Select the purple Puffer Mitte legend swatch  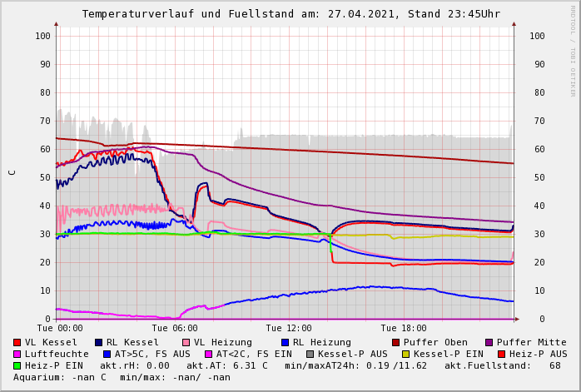pos(489,342)
